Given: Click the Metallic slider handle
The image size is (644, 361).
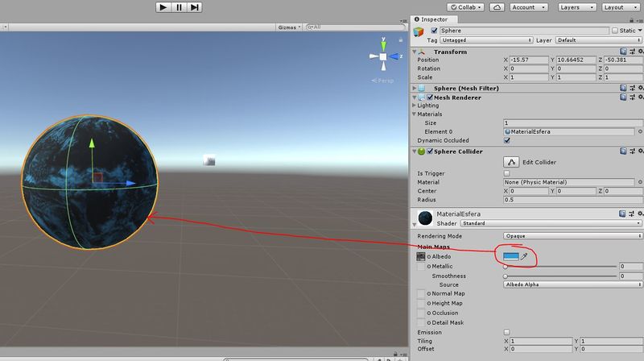Looking at the screenshot, I should click(506, 267).
